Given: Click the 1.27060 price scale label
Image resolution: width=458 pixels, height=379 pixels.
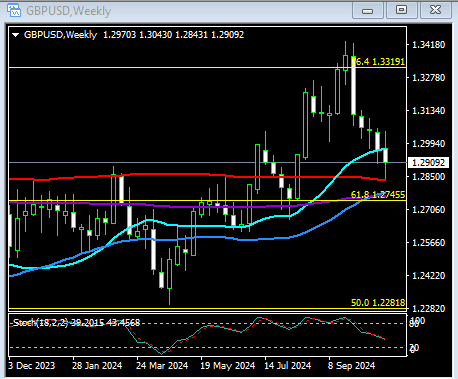Looking at the screenshot, I should 429,210.
